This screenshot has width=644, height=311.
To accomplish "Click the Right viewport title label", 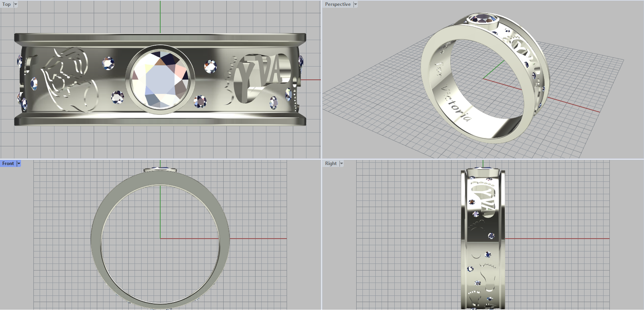I will (x=331, y=164).
